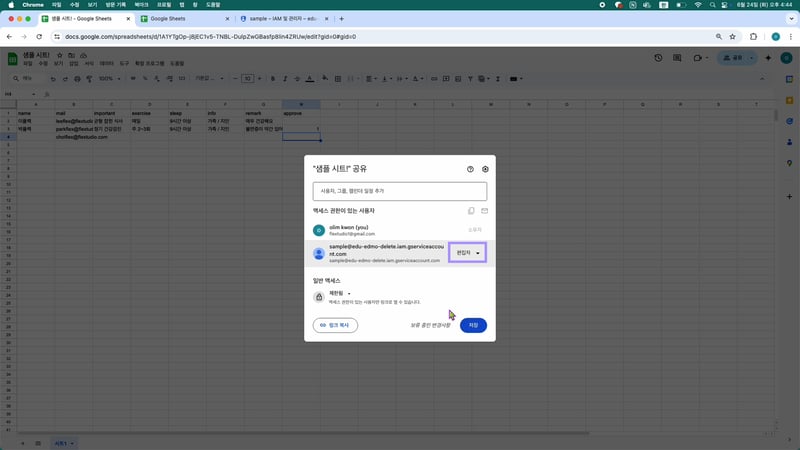Open Gemini sparkle icon in Sheets
800x450 pixels.
coord(768,58)
